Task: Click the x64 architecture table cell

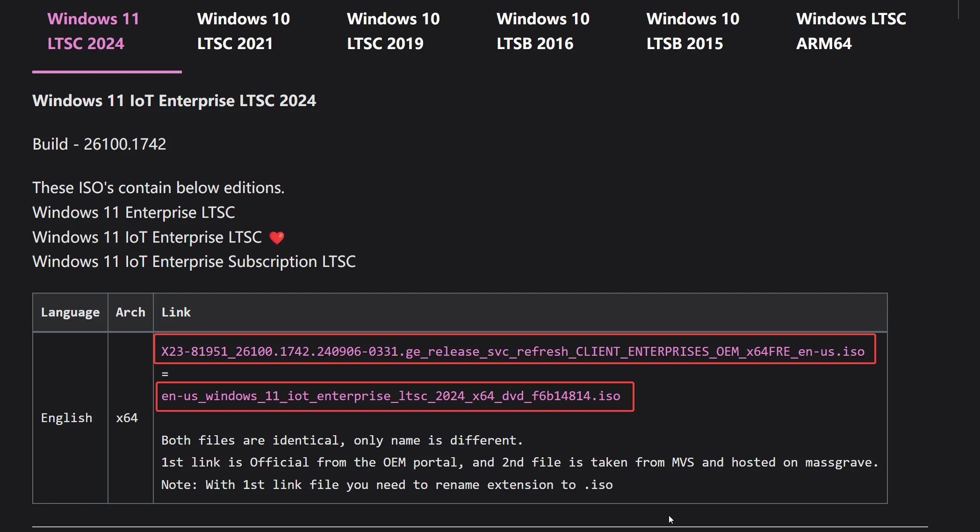Action: click(x=127, y=418)
